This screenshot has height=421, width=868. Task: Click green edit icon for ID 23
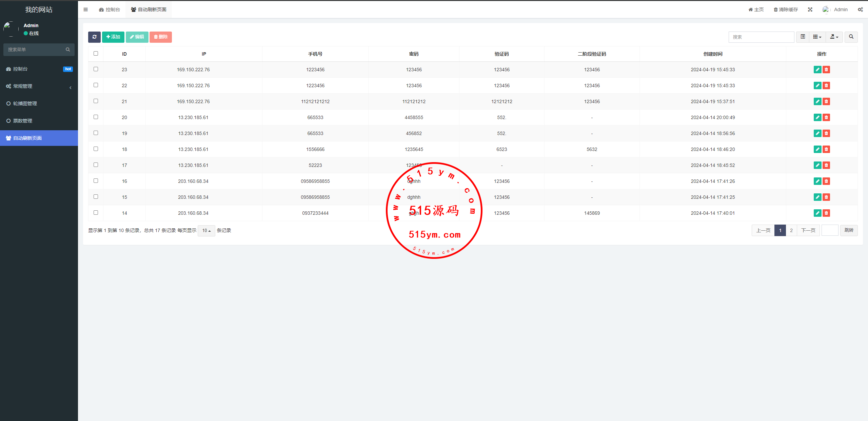(817, 70)
